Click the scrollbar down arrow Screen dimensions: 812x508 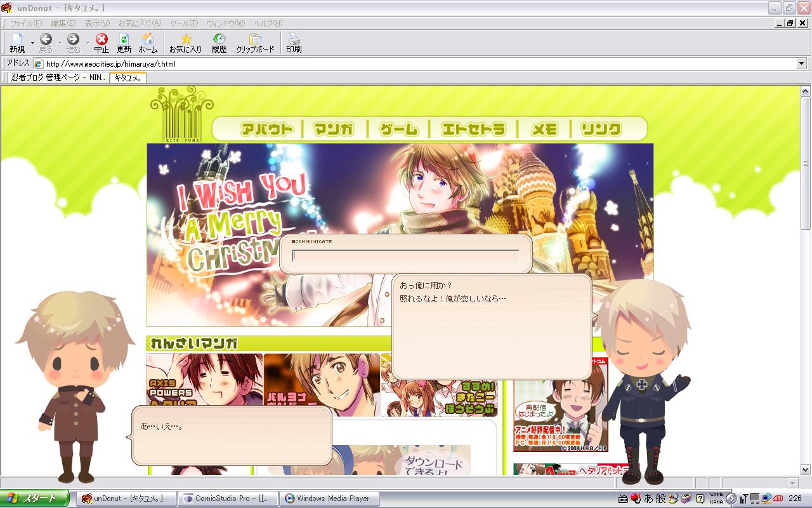point(805,470)
